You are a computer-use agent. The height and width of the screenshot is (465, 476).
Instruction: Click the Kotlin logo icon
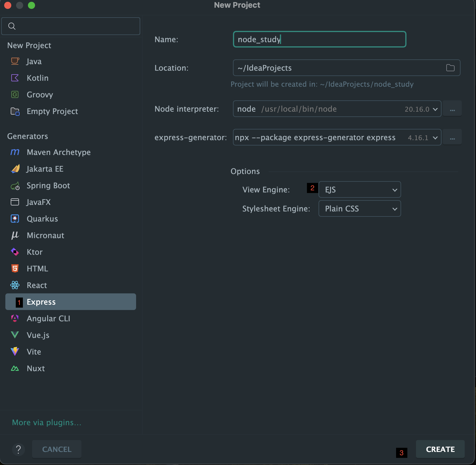[x=15, y=78]
